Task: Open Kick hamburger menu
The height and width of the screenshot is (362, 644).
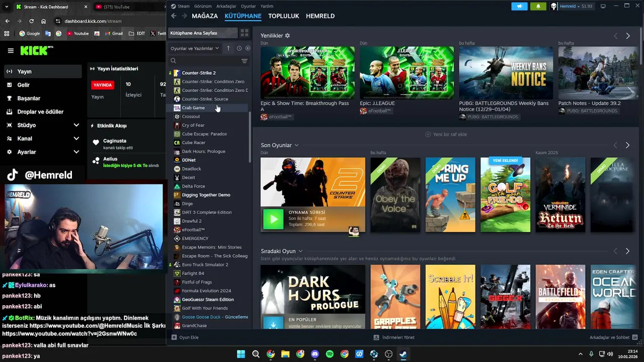Action: (11, 51)
